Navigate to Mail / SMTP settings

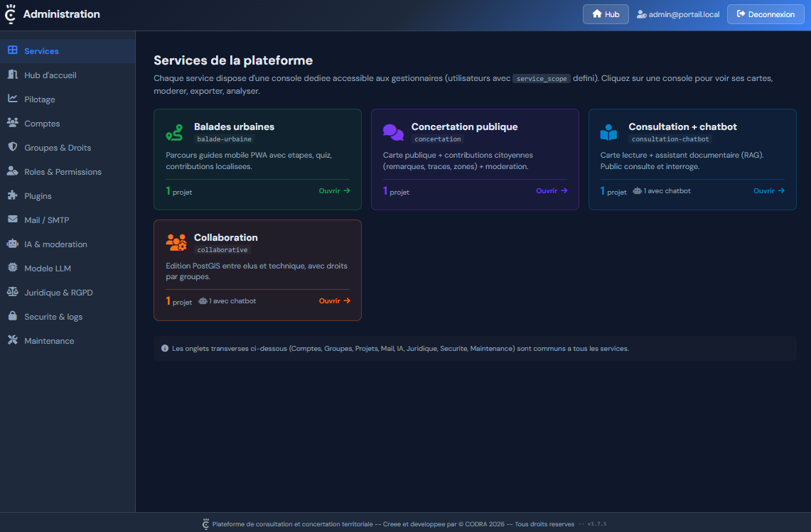tap(46, 220)
